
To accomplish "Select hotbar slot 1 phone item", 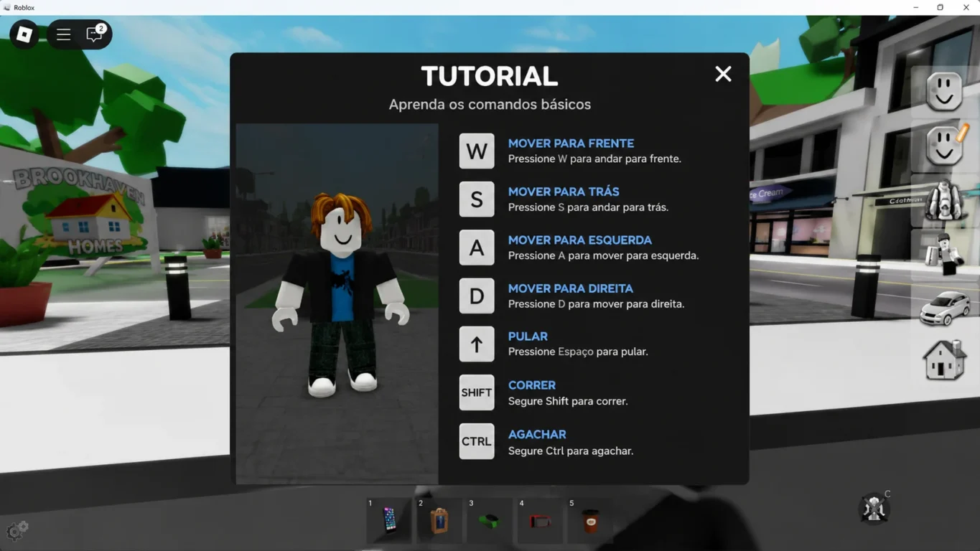I will pos(389,520).
